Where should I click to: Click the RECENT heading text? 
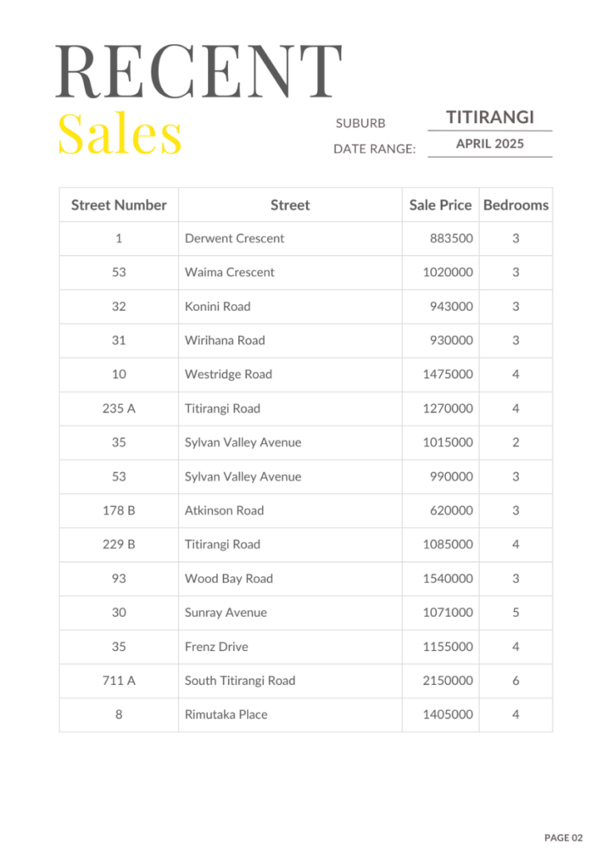click(x=198, y=71)
